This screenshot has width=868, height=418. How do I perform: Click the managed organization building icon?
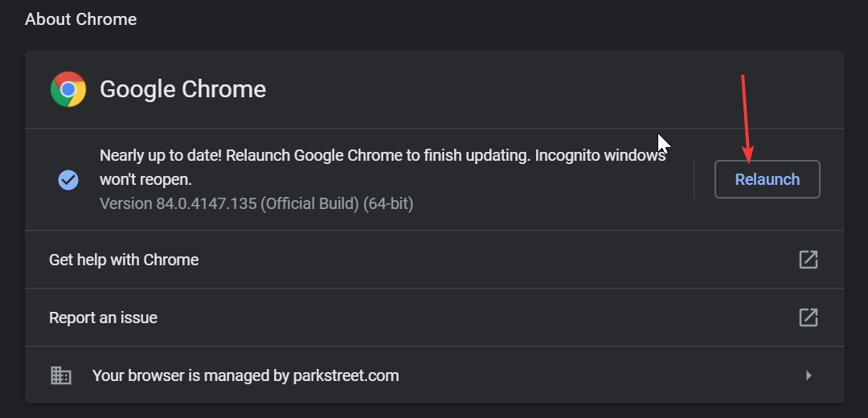(61, 375)
